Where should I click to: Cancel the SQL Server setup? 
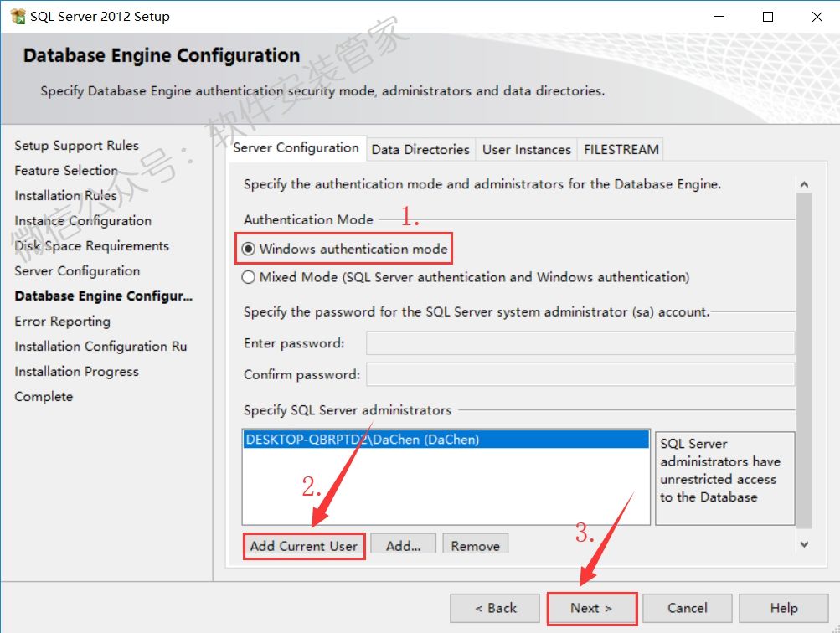click(x=688, y=608)
